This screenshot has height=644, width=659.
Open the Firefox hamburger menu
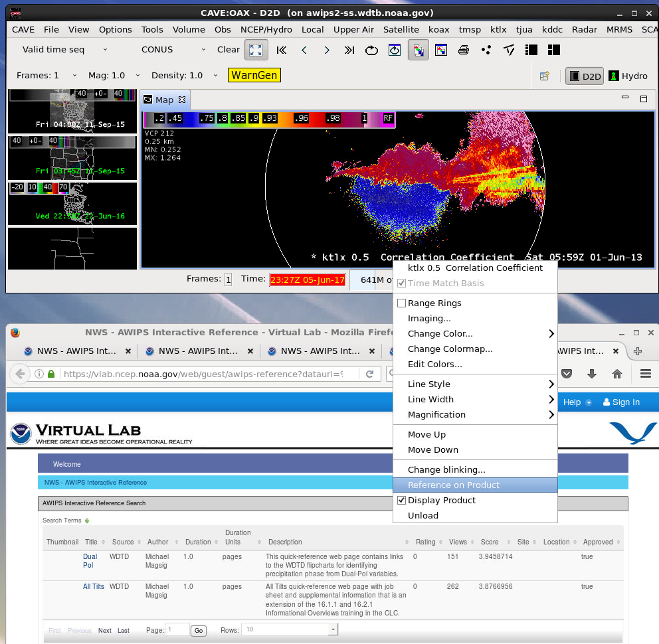tap(646, 374)
